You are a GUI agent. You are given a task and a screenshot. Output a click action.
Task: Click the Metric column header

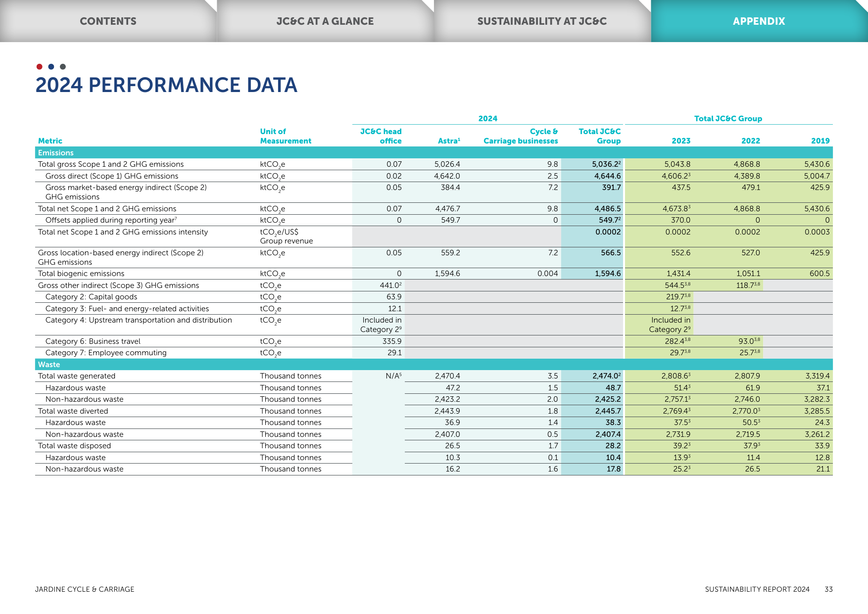coord(50,141)
